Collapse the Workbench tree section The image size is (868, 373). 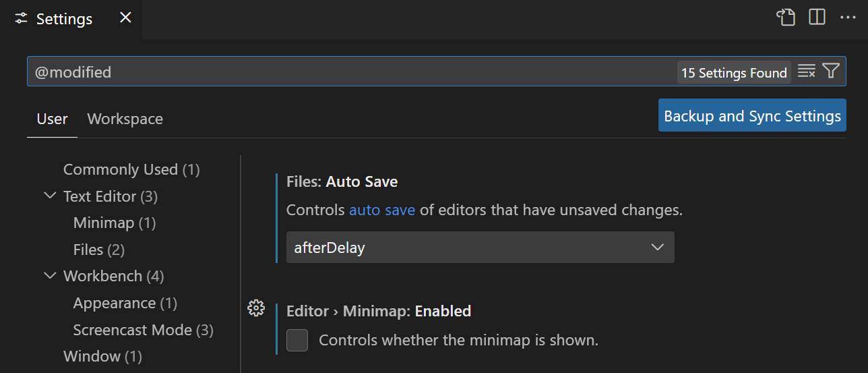point(50,276)
